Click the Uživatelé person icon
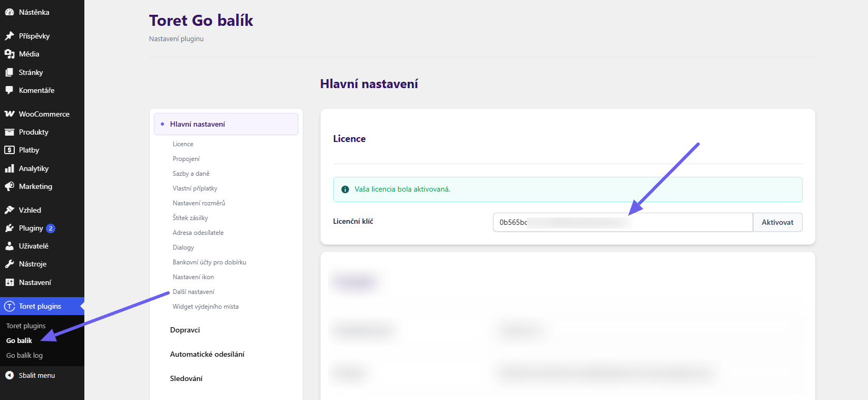This screenshot has height=400, width=868. pos(9,246)
